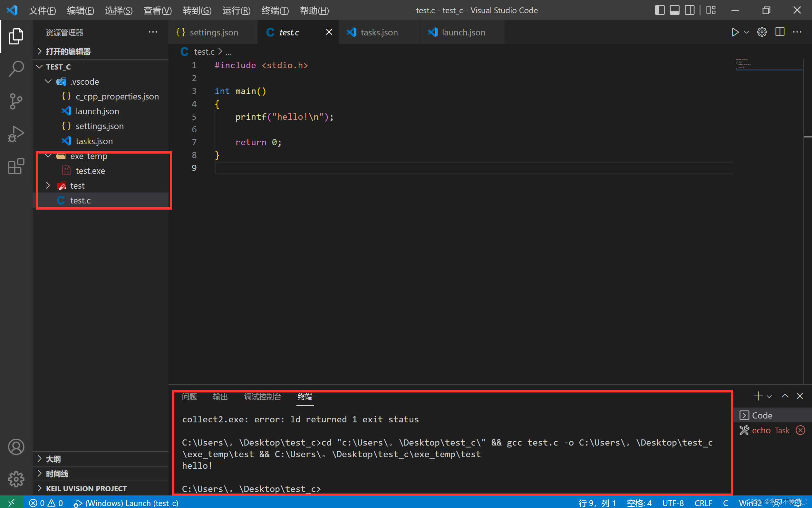Click the split editor right icon
This screenshot has height=508, width=812.
[780, 32]
